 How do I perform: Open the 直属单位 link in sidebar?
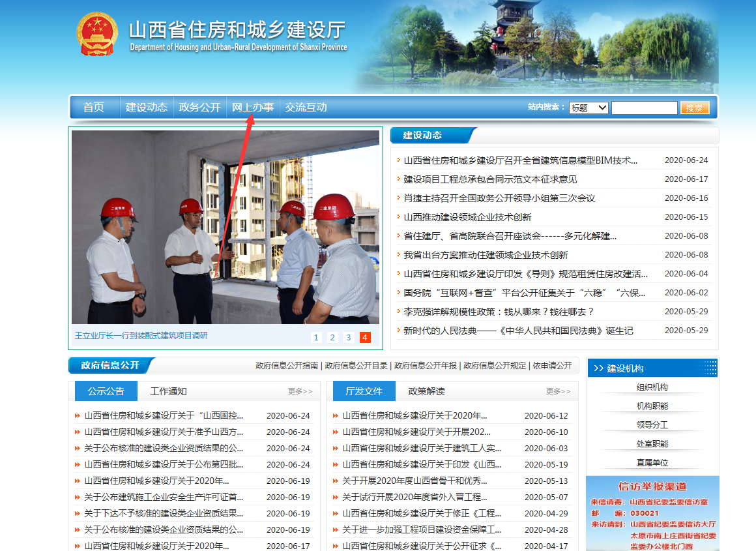(x=652, y=461)
